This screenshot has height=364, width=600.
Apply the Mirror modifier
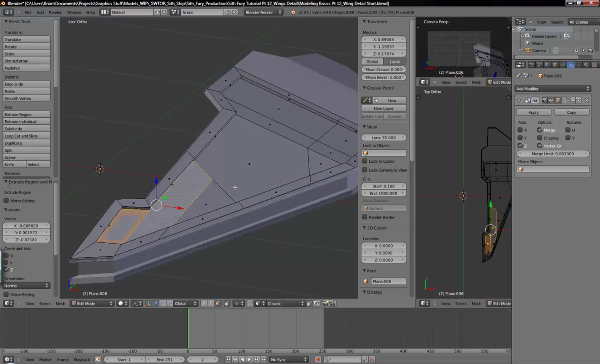tap(533, 112)
